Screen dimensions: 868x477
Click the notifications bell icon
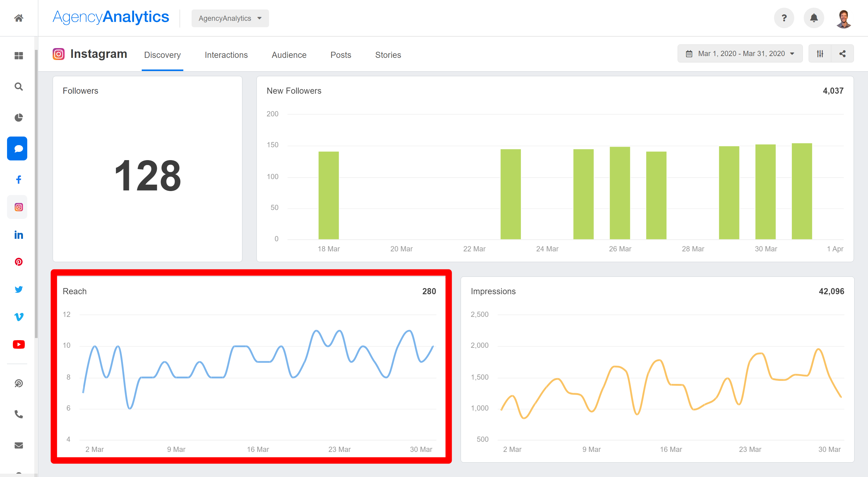point(814,18)
